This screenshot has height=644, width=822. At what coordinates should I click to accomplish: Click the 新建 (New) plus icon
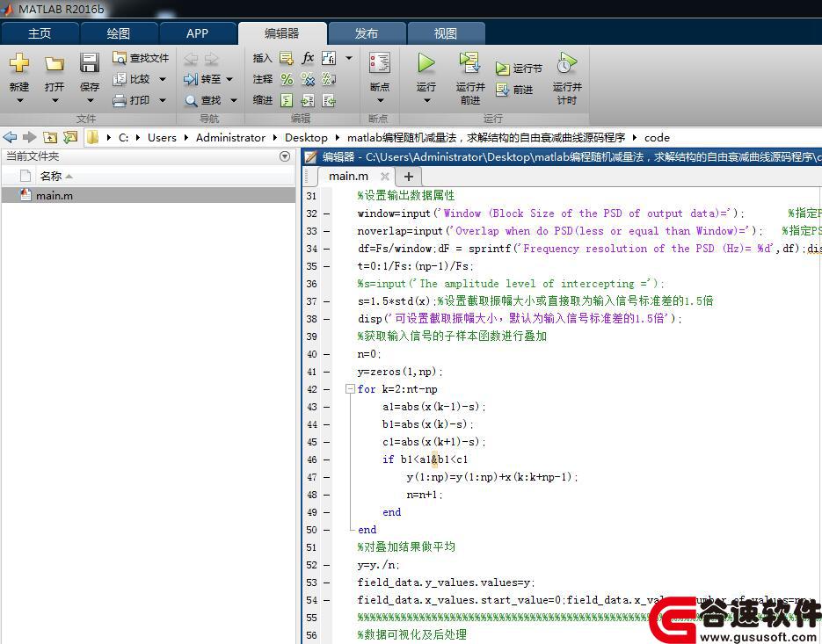[19, 63]
